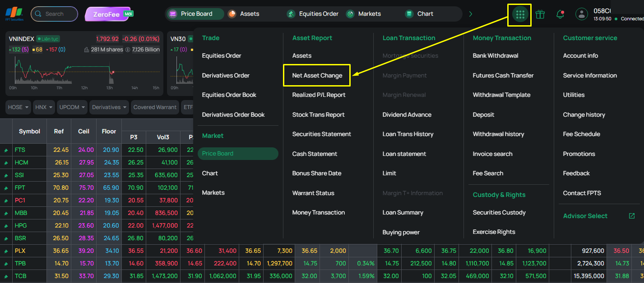Click the Markets tab icon

pos(350,14)
